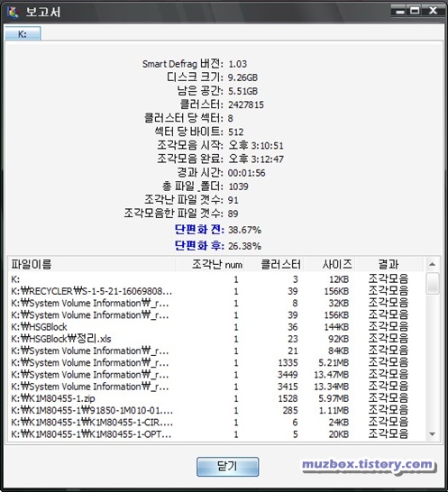
Task: Click the Smart Defrag 버전 1.03 value
Action: (x=238, y=64)
